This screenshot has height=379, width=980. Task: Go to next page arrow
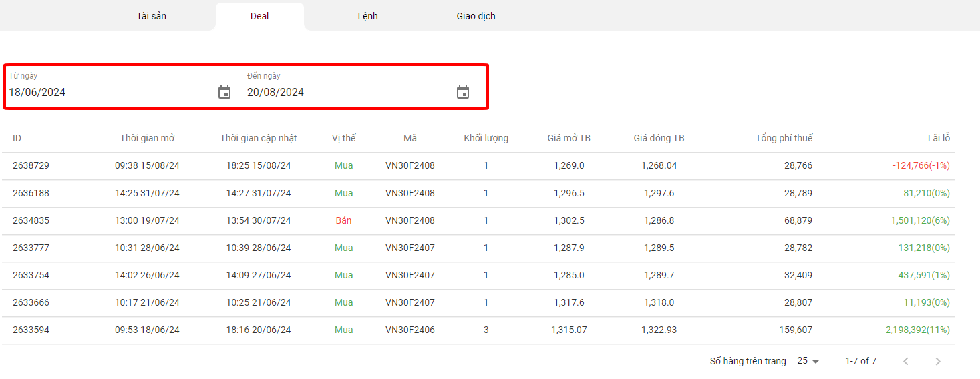(938, 361)
